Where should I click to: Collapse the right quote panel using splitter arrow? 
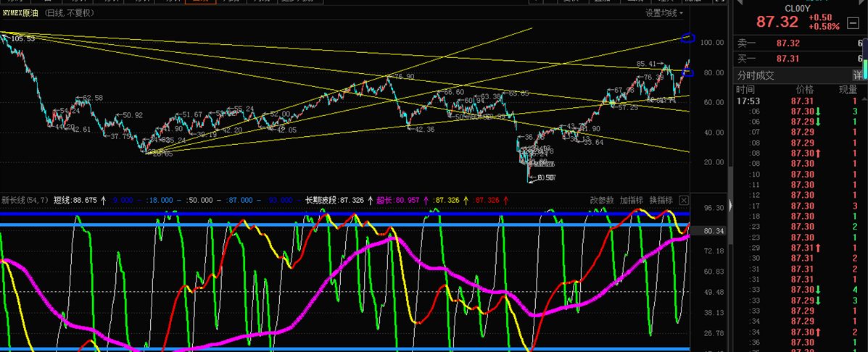730,205
